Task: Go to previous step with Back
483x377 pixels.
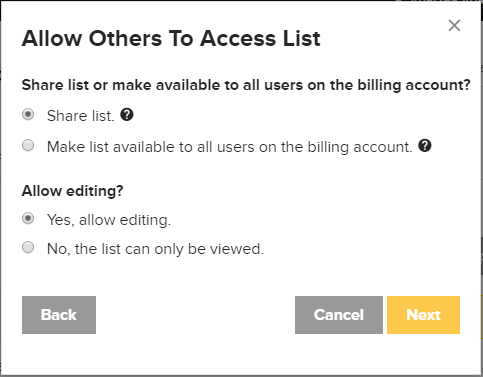Action: (59, 315)
